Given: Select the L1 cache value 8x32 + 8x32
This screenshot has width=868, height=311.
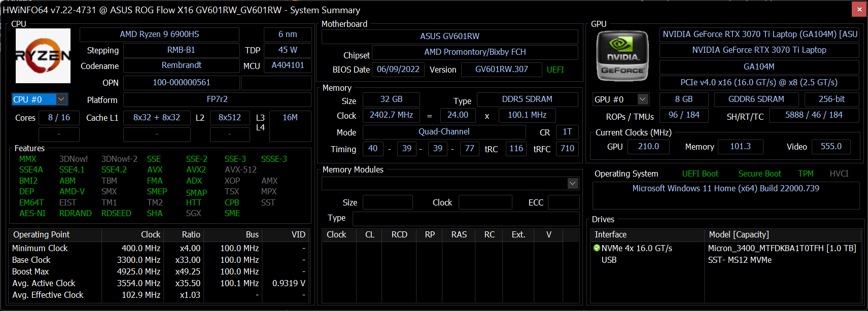Looking at the screenshot, I should (x=157, y=118).
